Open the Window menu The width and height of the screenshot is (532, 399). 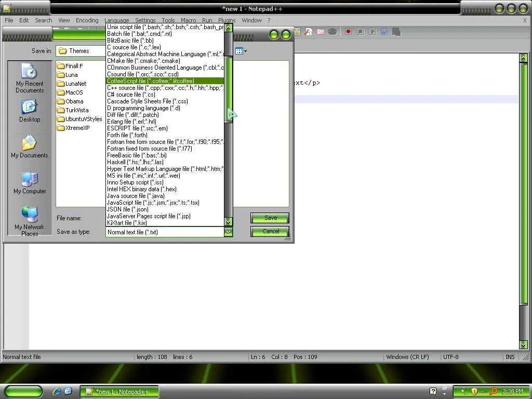click(x=251, y=20)
